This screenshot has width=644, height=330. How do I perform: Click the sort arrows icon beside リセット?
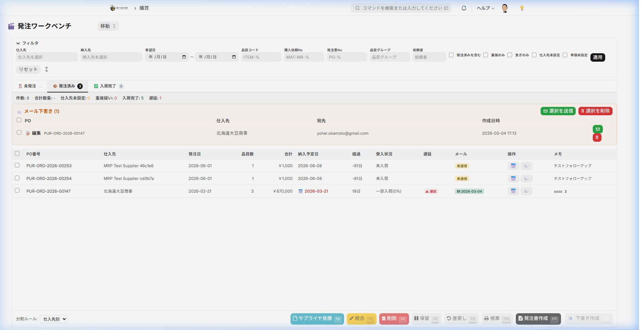click(x=47, y=69)
